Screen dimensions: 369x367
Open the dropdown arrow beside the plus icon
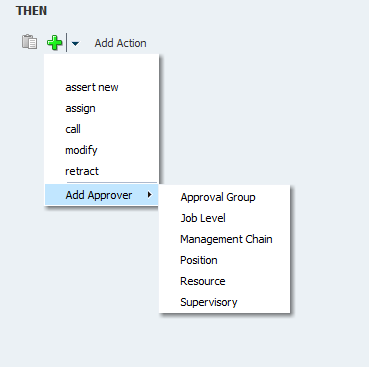[x=75, y=43]
